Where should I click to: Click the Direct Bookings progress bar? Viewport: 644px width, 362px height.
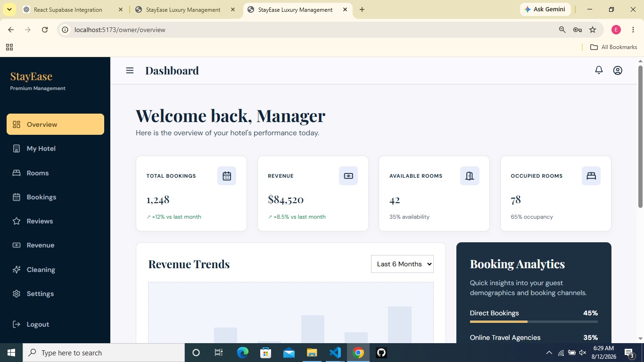point(534,321)
